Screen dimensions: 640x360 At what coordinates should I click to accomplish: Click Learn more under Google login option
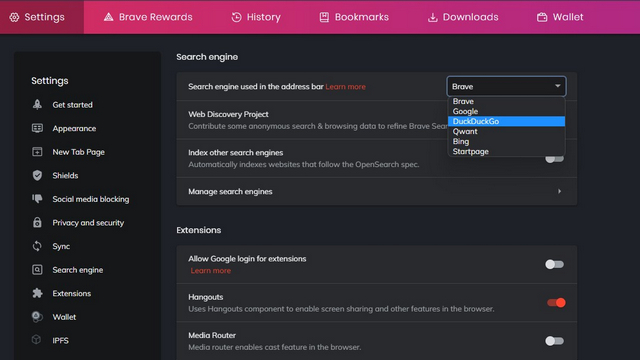click(211, 271)
